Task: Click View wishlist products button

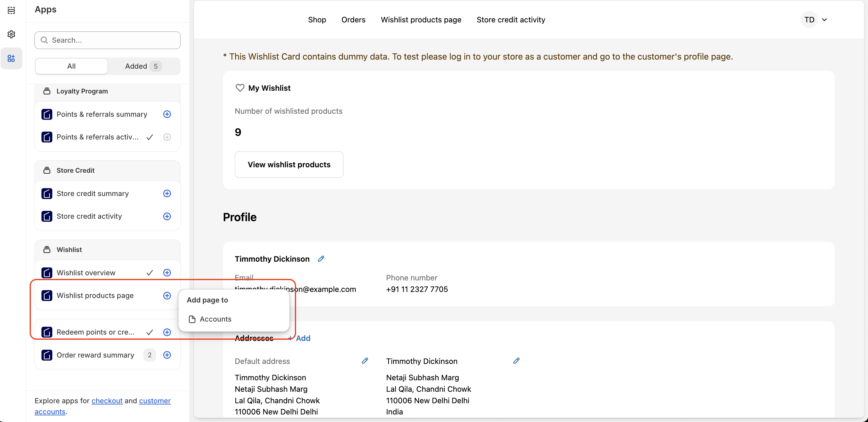Action: click(x=289, y=165)
